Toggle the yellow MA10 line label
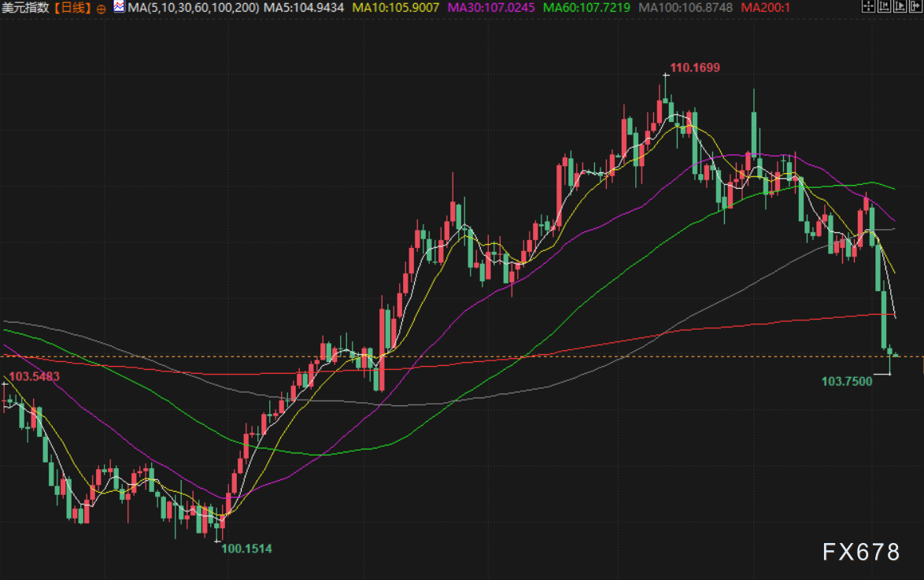Viewport: 924px width, 580px height. click(x=396, y=8)
